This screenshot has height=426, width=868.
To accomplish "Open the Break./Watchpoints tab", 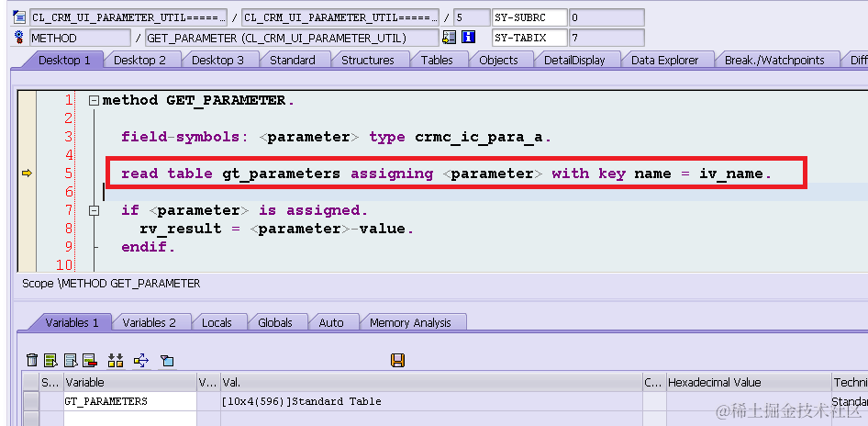I will click(x=774, y=60).
